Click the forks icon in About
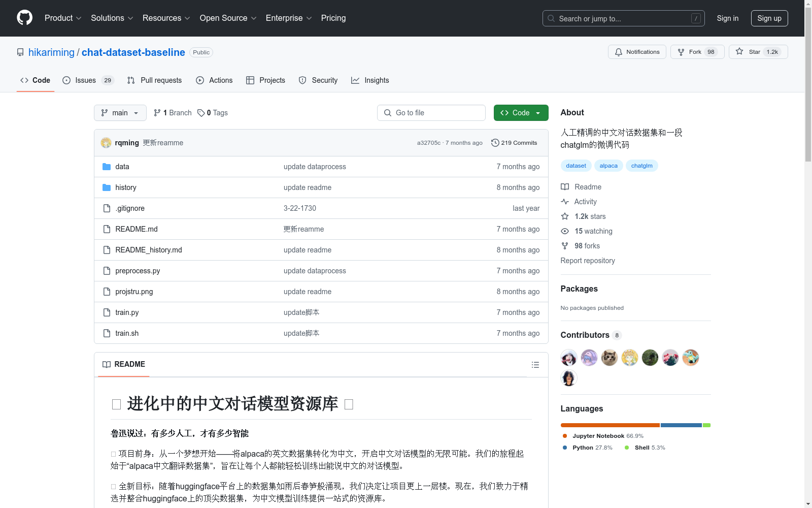Image resolution: width=812 pixels, height=508 pixels. click(x=565, y=246)
